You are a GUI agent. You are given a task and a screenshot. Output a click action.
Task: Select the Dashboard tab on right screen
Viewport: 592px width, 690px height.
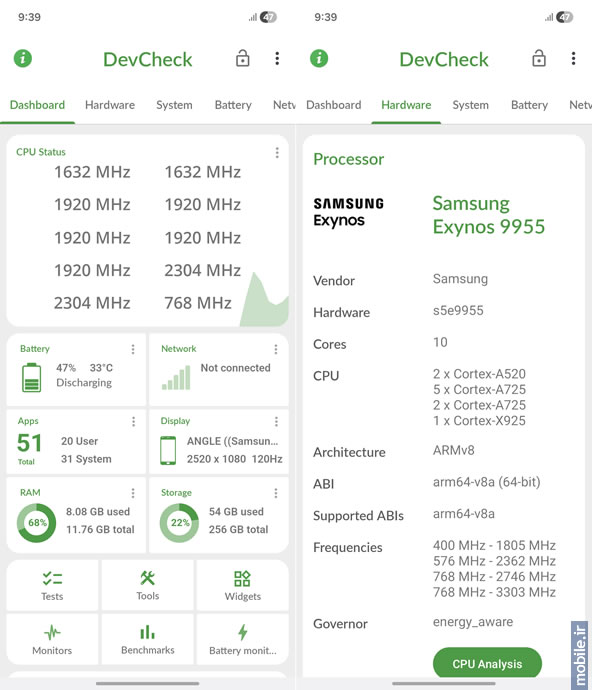pos(334,105)
